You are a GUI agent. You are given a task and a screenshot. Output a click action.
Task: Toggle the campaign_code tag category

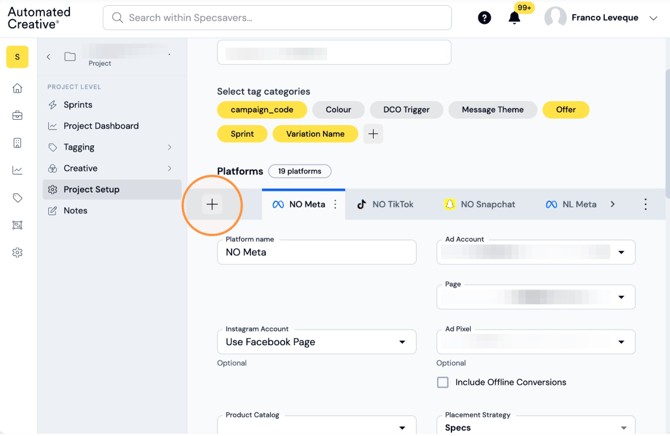[x=262, y=109]
